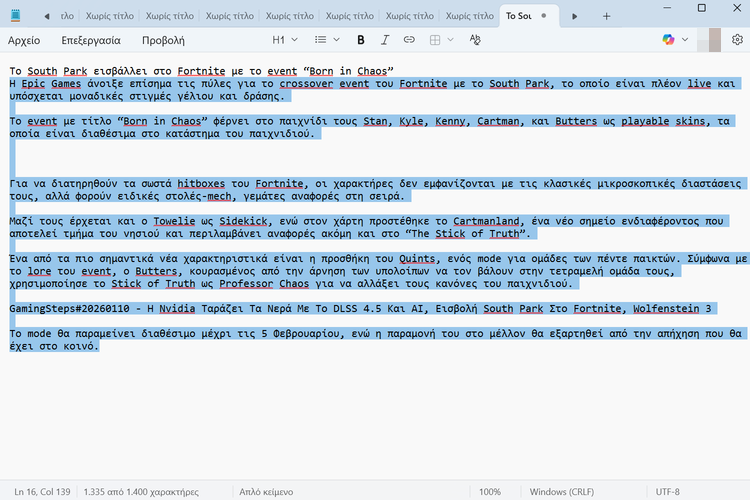This screenshot has width=750, height=500.
Task: Switch to the first Χωρίς τίτλο tab
Action: point(112,16)
